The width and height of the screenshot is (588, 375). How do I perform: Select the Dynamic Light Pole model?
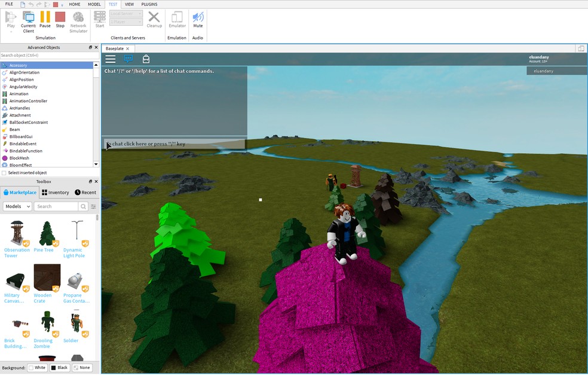click(76, 239)
